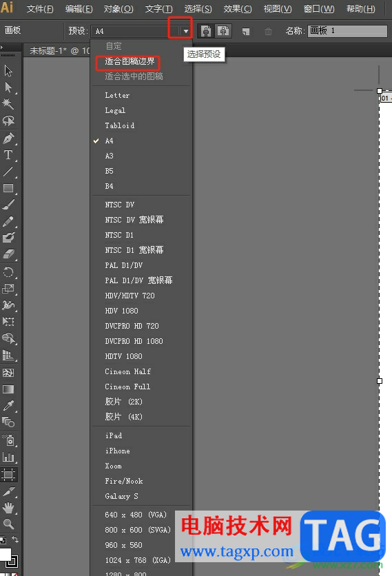
Task: Select the Eyedropper tool
Action: [x=8, y=406]
